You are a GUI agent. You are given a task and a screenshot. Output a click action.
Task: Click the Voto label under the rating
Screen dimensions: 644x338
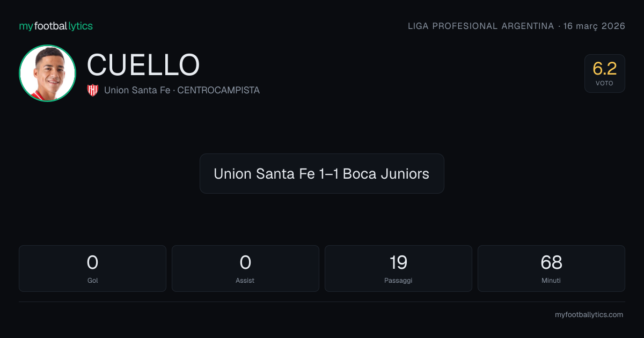[604, 83]
